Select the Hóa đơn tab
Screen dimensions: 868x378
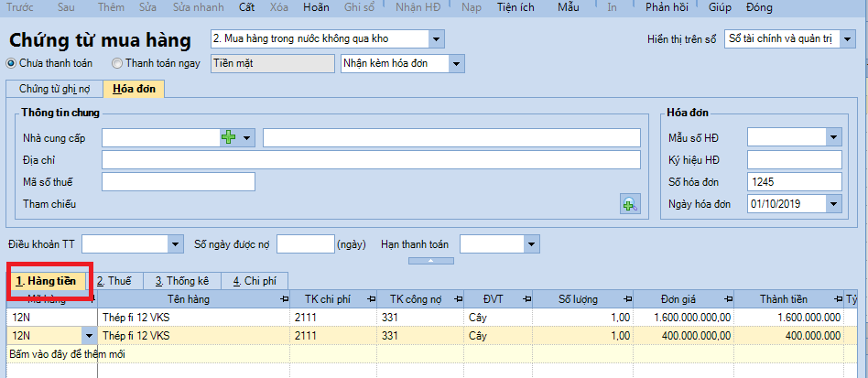(x=134, y=89)
